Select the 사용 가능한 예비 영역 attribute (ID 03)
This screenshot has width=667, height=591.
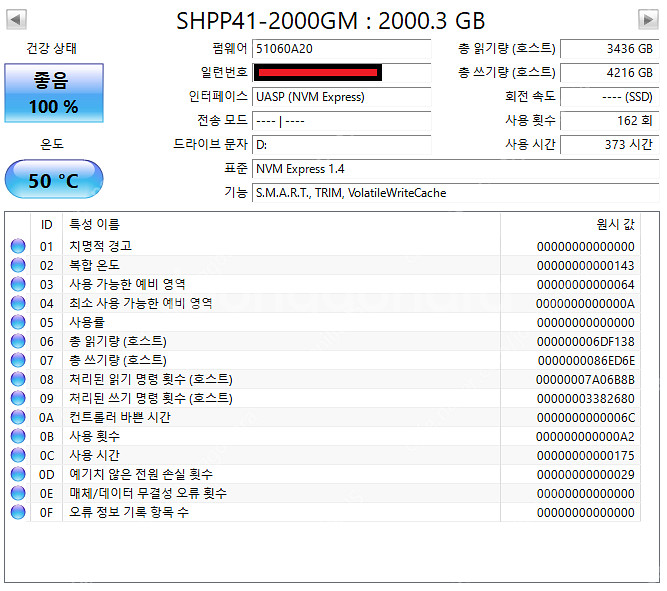128,284
